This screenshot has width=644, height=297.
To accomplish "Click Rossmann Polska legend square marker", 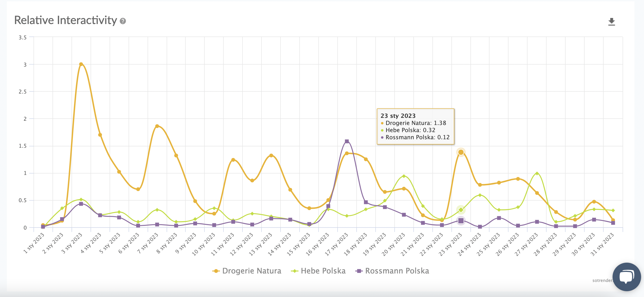I will (359, 271).
